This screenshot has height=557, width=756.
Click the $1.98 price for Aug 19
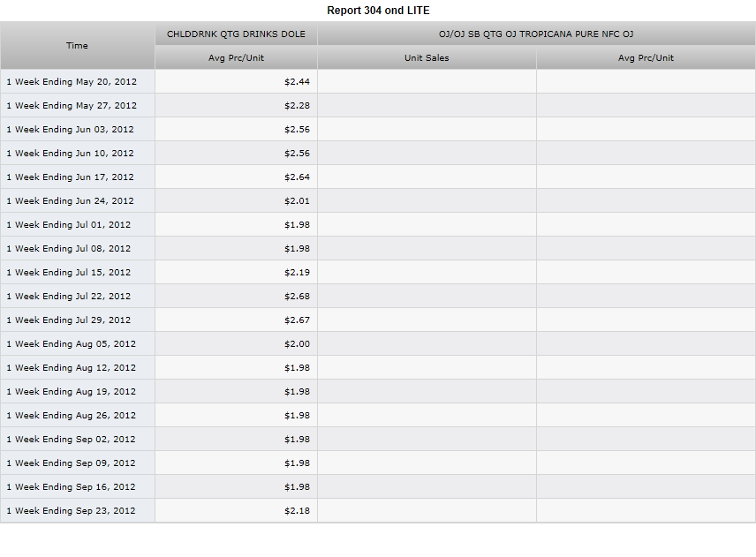[x=297, y=391]
